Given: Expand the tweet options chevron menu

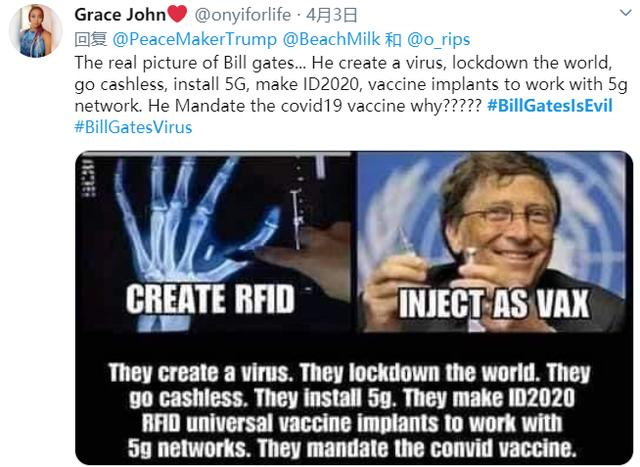Looking at the screenshot, I should click(625, 13).
